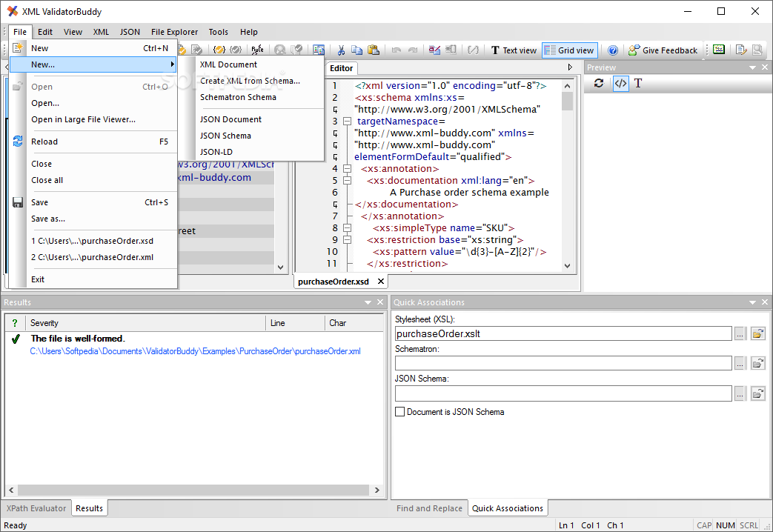Switch to XPath Evaluator tab
This screenshot has height=532, width=773.
(36, 508)
